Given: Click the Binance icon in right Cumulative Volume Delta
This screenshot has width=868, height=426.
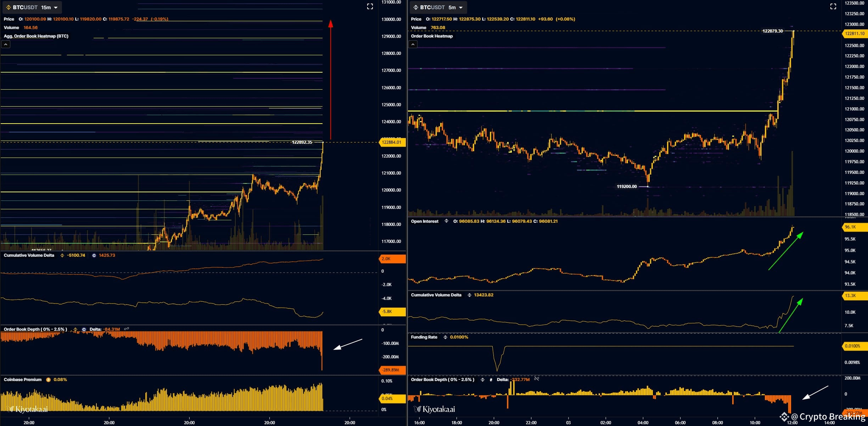Looking at the screenshot, I should (x=469, y=295).
